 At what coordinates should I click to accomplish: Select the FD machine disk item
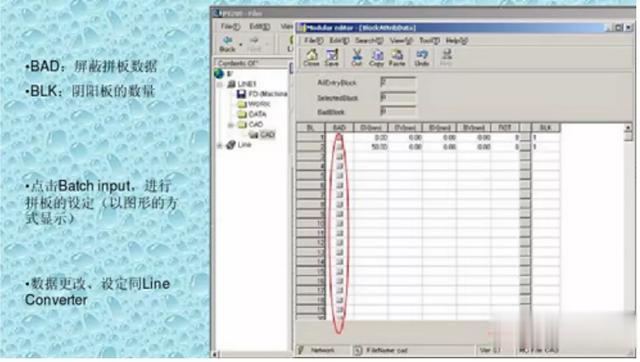(x=262, y=94)
